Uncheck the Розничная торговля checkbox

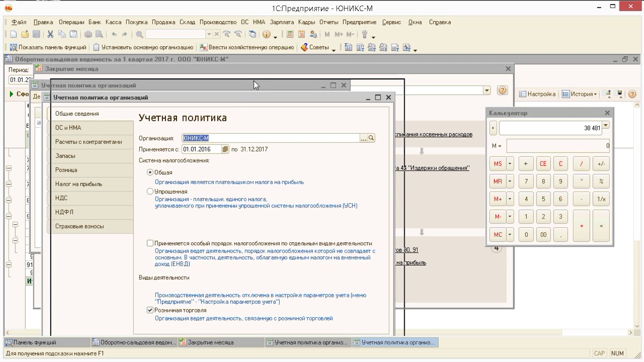(x=150, y=310)
